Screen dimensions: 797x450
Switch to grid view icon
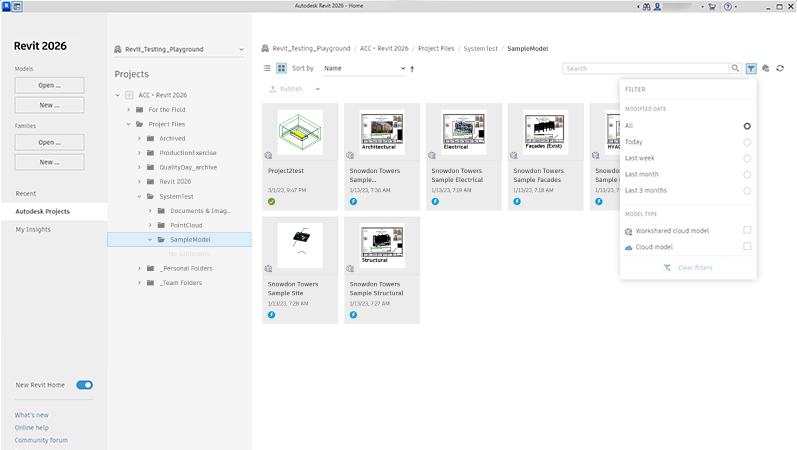click(x=281, y=68)
